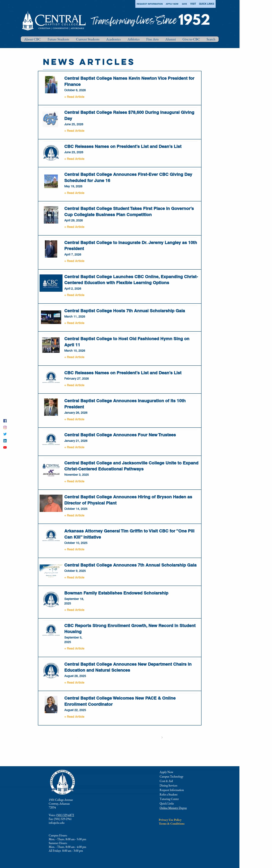Open the 7th Annual Scholarship Gala hosts headline
Image resolution: width=272 pixels, height=868 pixels.
pos(125,311)
